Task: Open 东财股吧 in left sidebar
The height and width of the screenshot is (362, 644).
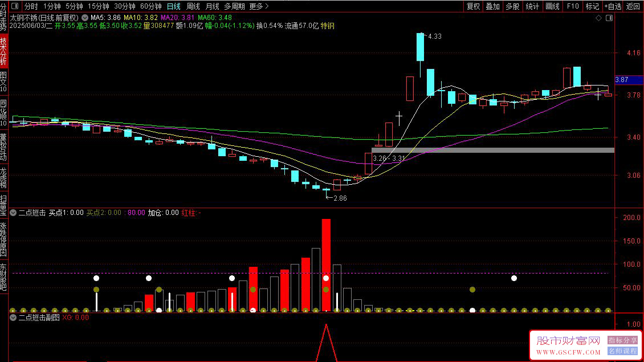Action: pos(3,278)
